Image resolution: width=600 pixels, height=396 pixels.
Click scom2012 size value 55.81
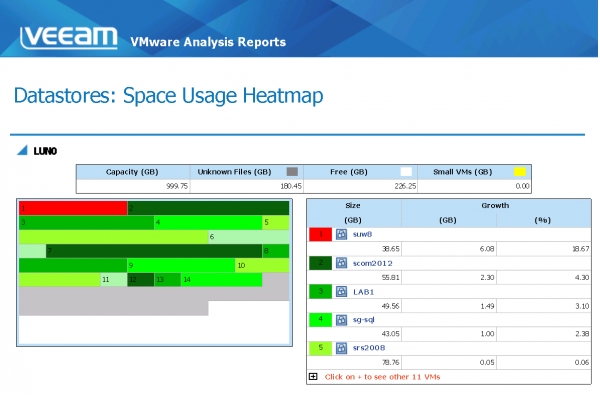tap(391, 278)
